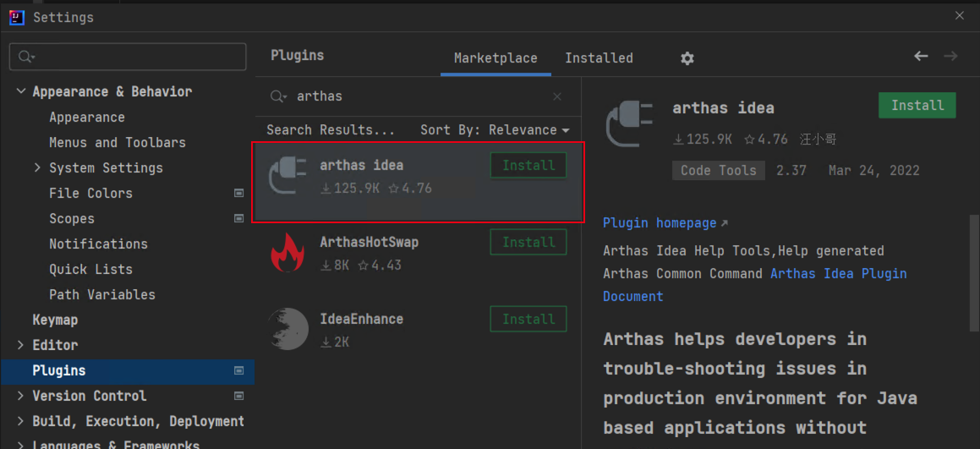
Task: Select the Plugins settings item
Action: tap(129, 371)
